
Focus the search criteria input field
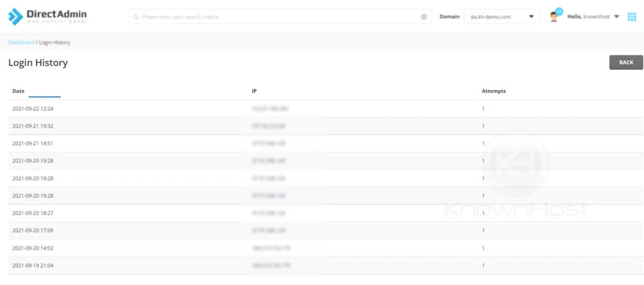pos(280,17)
